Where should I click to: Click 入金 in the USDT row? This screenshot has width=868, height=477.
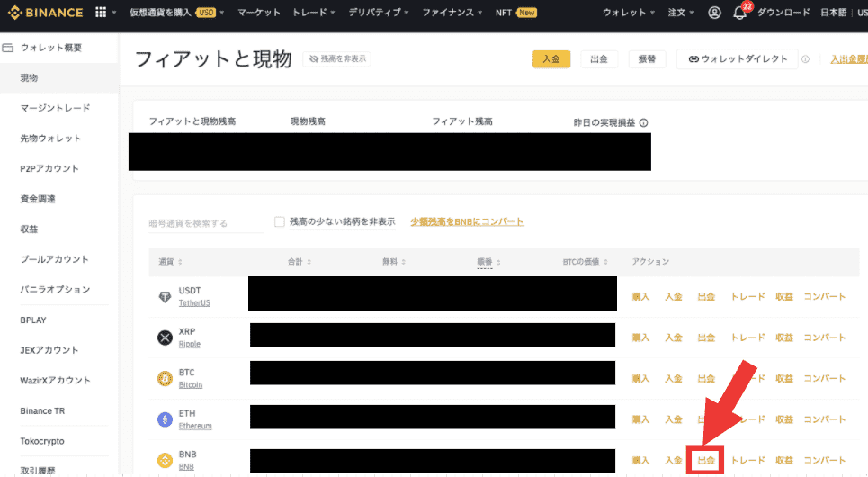(673, 296)
